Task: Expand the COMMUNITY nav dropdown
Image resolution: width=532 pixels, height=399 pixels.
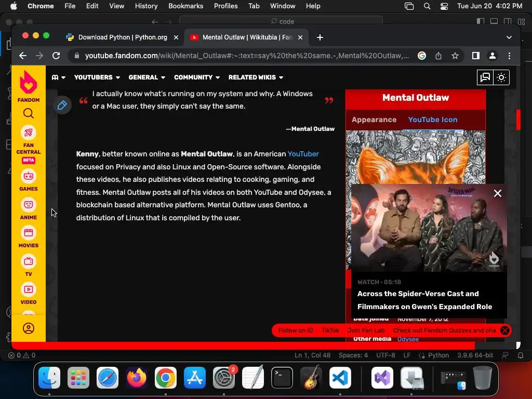Action: coord(197,77)
